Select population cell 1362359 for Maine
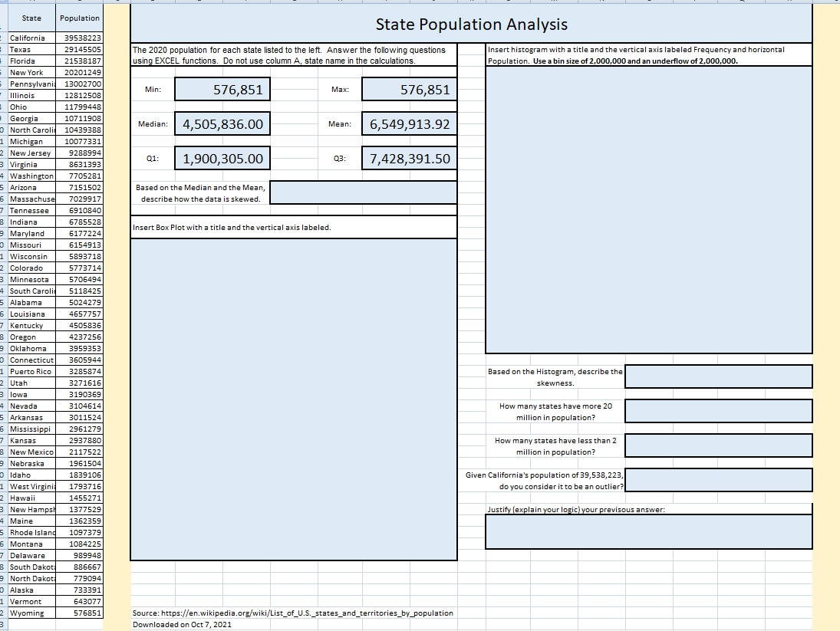This screenshot has width=840, height=631. (x=79, y=521)
